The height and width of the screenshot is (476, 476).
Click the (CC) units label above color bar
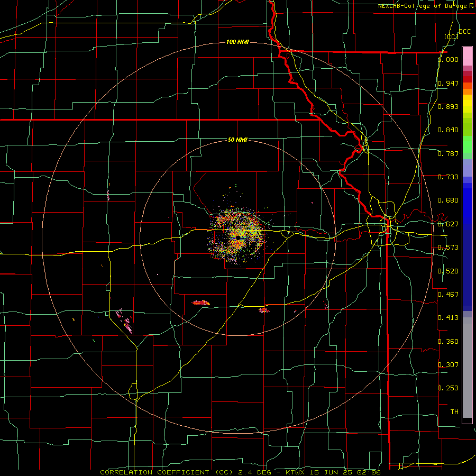coord(451,36)
